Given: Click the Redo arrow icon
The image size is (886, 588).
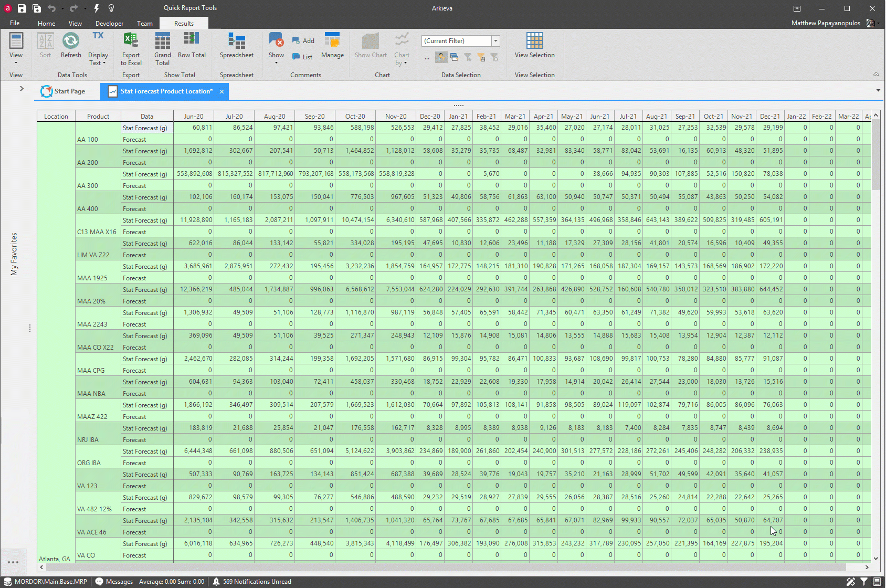Looking at the screenshot, I should pyautogui.click(x=73, y=8).
